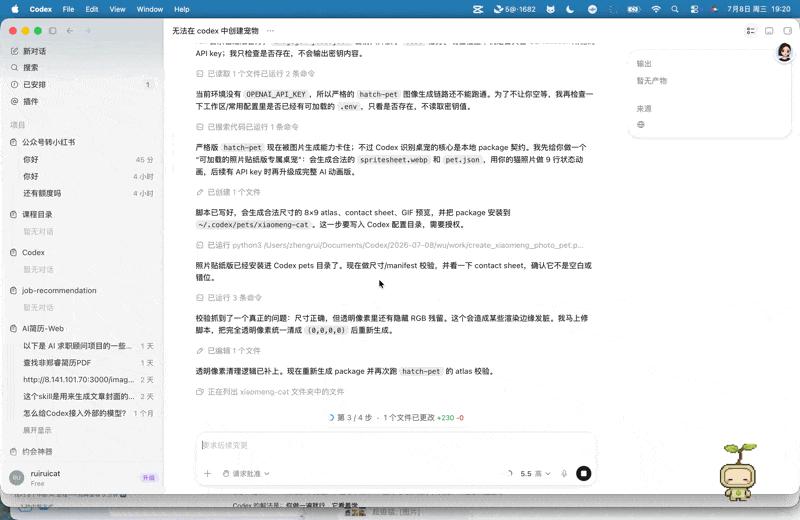The image size is (800, 520).
Task: Expand the 已运行 python3 command step
Action: tap(390, 245)
